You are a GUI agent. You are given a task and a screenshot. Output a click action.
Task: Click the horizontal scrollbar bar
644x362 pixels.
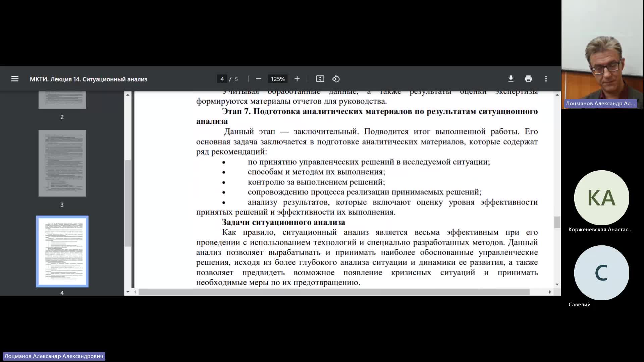pos(334,292)
